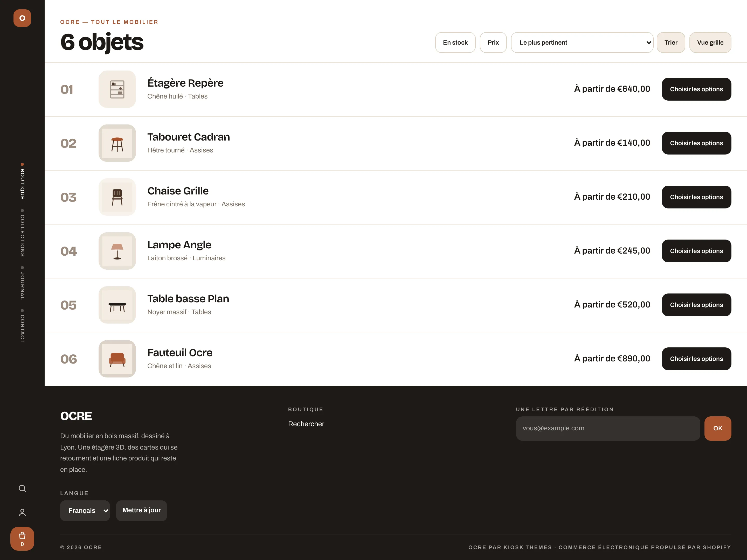Open the Étagère Repère product title
Image resolution: width=747 pixels, height=560 pixels.
point(185,83)
